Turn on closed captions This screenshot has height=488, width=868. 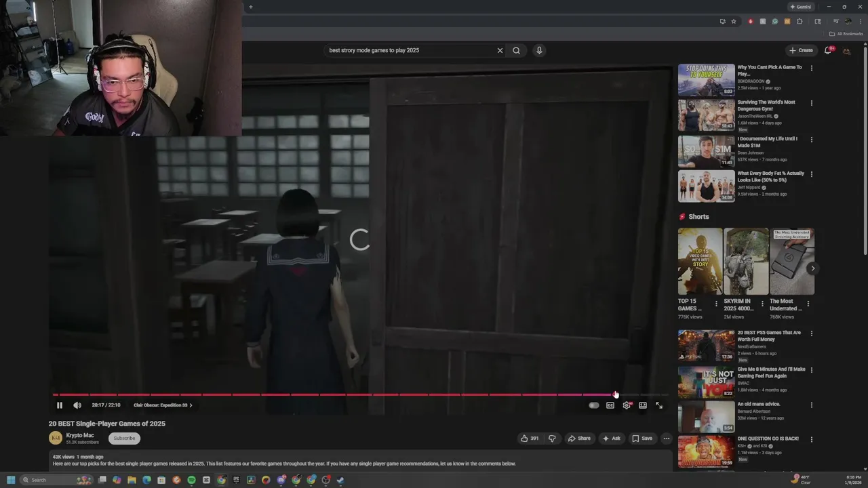[x=610, y=405]
